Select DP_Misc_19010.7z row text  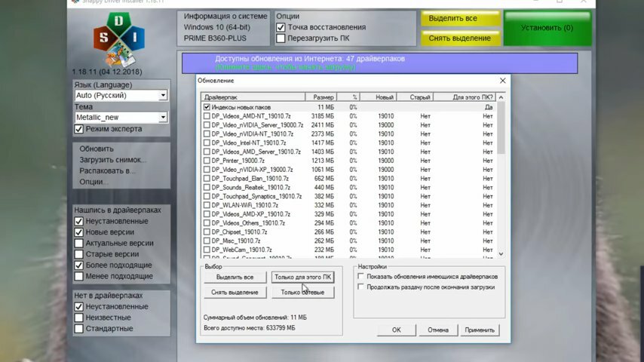[236, 241]
